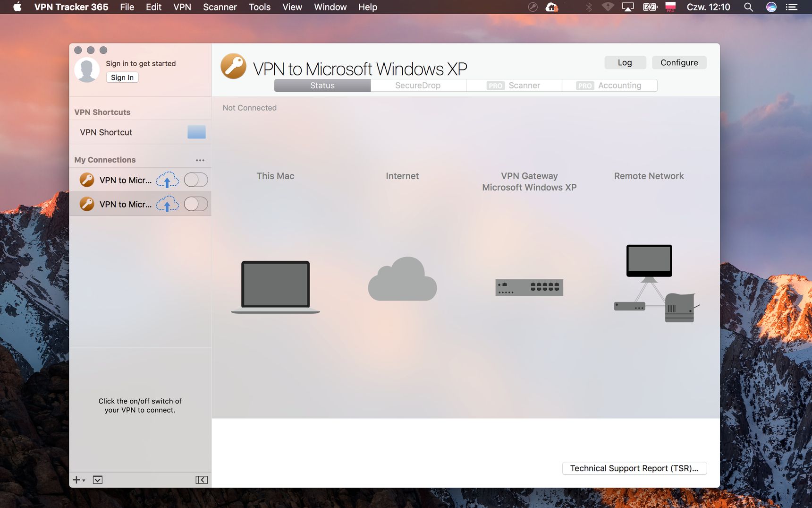Open the Window menu
This screenshot has height=508, width=812.
pyautogui.click(x=330, y=7)
